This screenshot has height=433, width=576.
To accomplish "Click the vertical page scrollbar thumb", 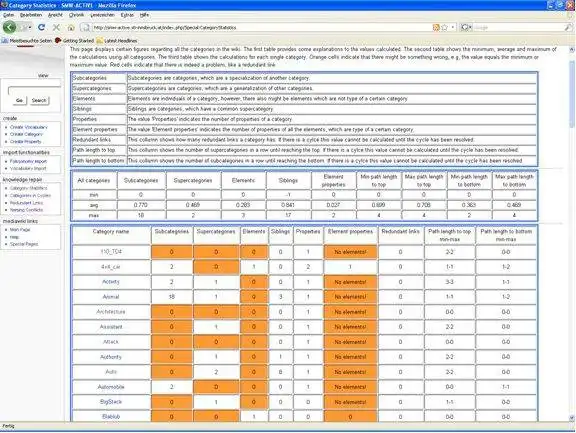I will pyautogui.click(x=572, y=95).
